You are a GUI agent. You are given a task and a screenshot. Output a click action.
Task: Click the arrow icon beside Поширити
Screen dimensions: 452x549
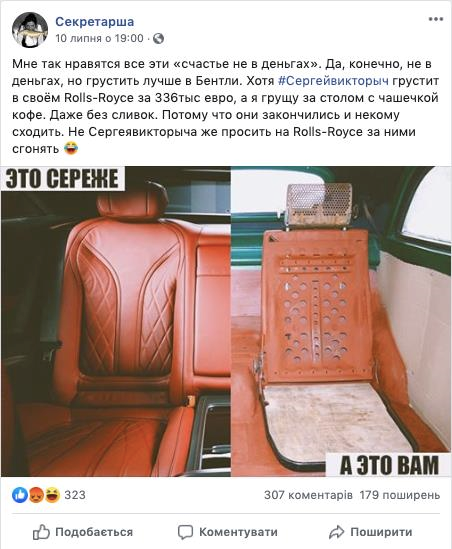(336, 533)
